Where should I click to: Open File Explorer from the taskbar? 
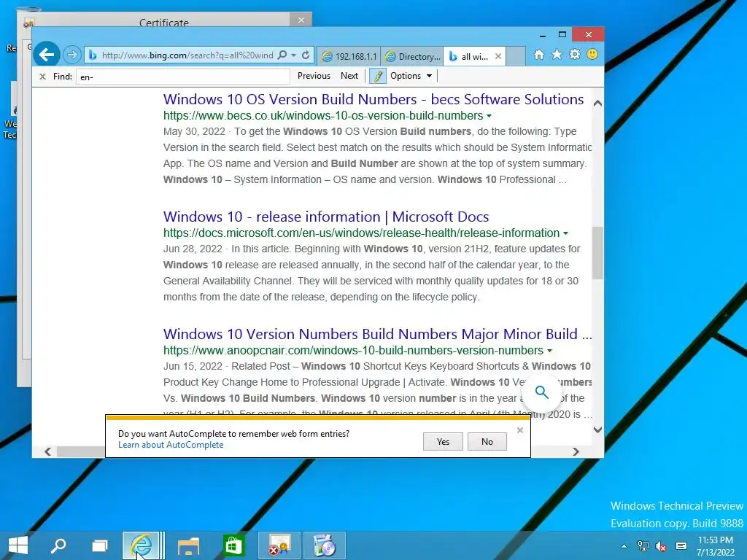click(x=188, y=545)
